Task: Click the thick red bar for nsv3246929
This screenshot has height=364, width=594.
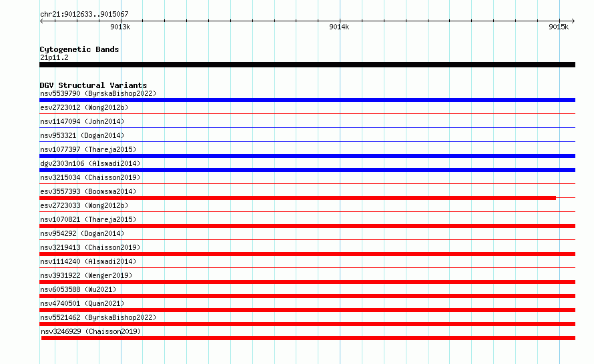Action: (x=308, y=338)
